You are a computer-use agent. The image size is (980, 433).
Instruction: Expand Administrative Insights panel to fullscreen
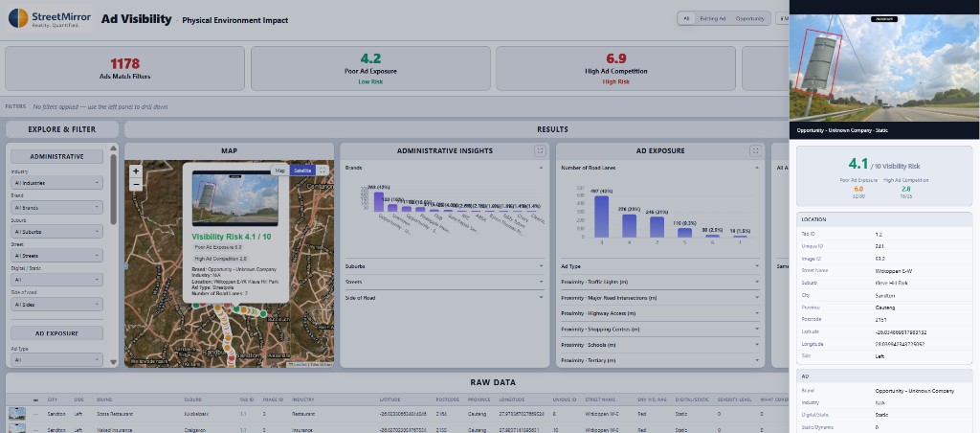coord(540,150)
